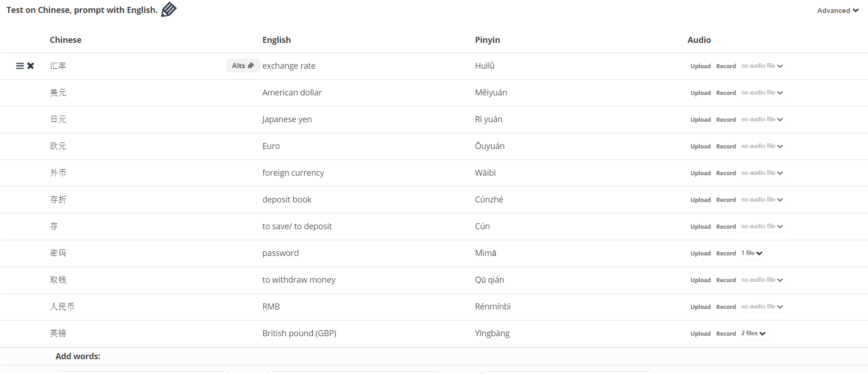The image size is (868, 374).
Task: Click the Chinese column header
Action: pos(65,40)
